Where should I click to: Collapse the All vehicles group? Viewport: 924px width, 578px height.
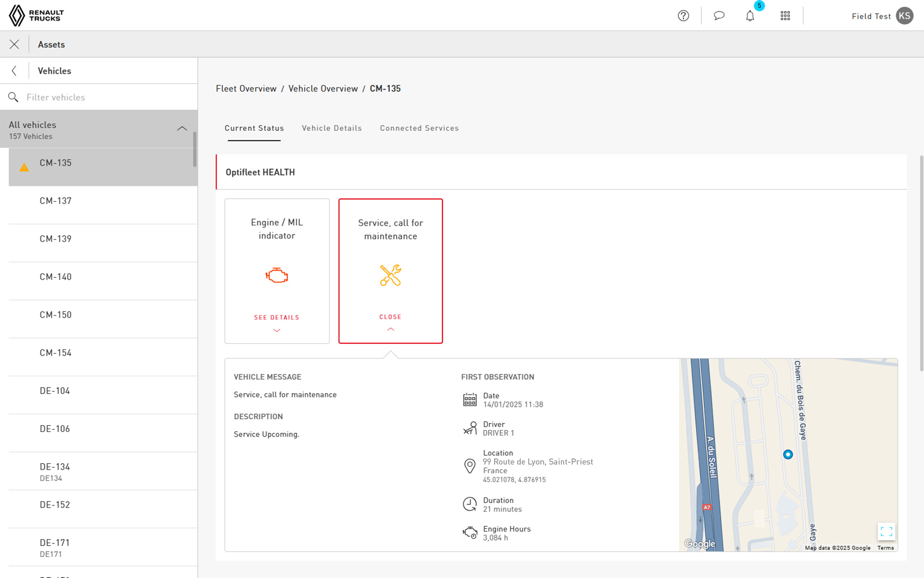[182, 129]
